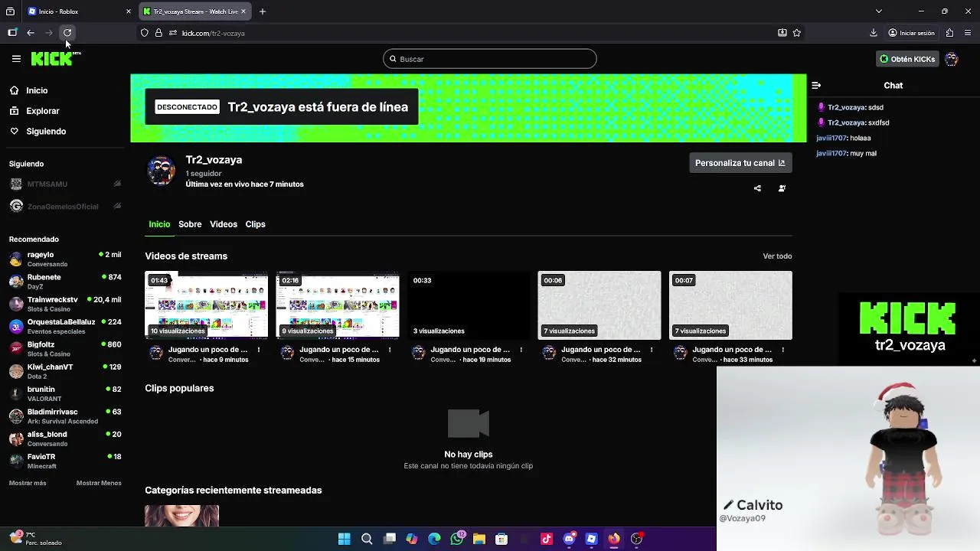Click the Buscar search field
980x551 pixels.
pos(490,59)
